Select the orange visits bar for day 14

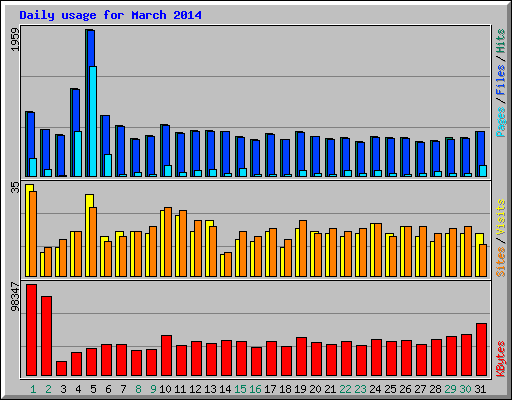click(x=228, y=265)
